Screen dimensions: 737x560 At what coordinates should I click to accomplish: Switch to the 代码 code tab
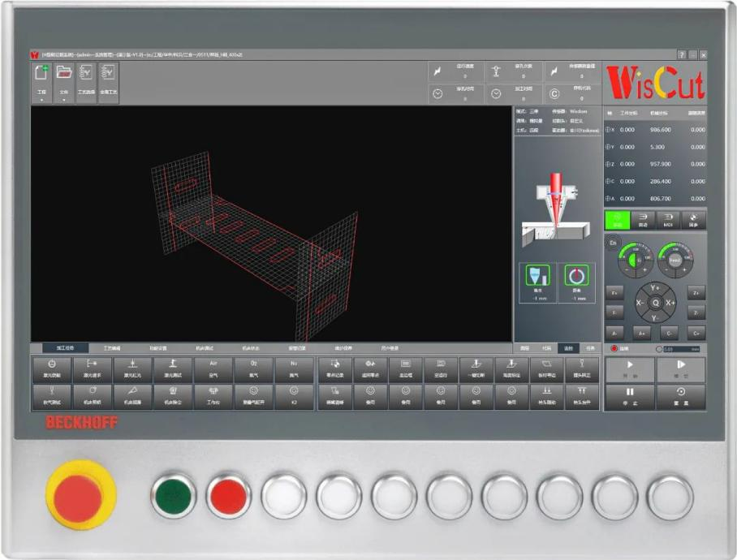coord(546,348)
